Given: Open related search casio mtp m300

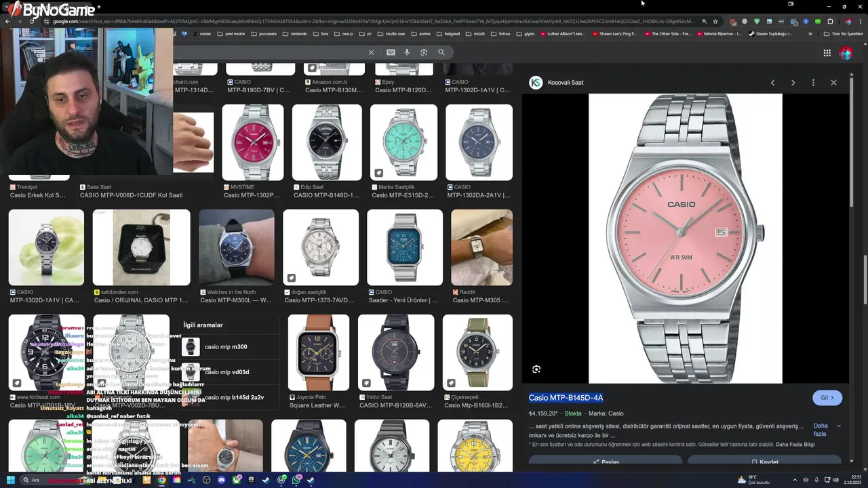Looking at the screenshot, I should (x=231, y=347).
